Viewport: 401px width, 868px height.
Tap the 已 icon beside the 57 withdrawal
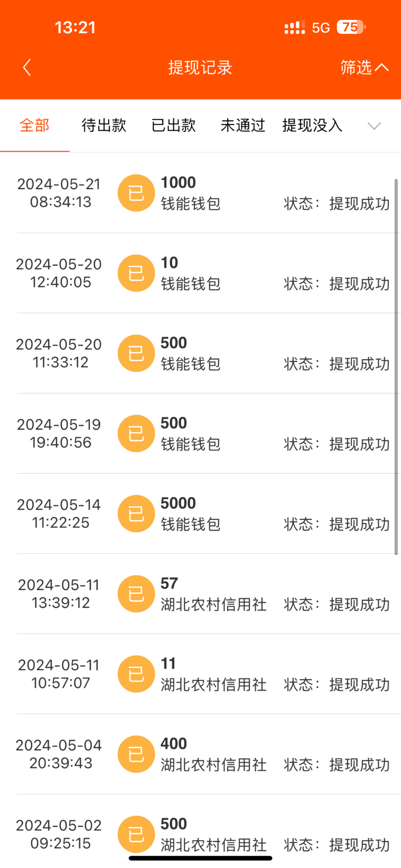point(136,594)
